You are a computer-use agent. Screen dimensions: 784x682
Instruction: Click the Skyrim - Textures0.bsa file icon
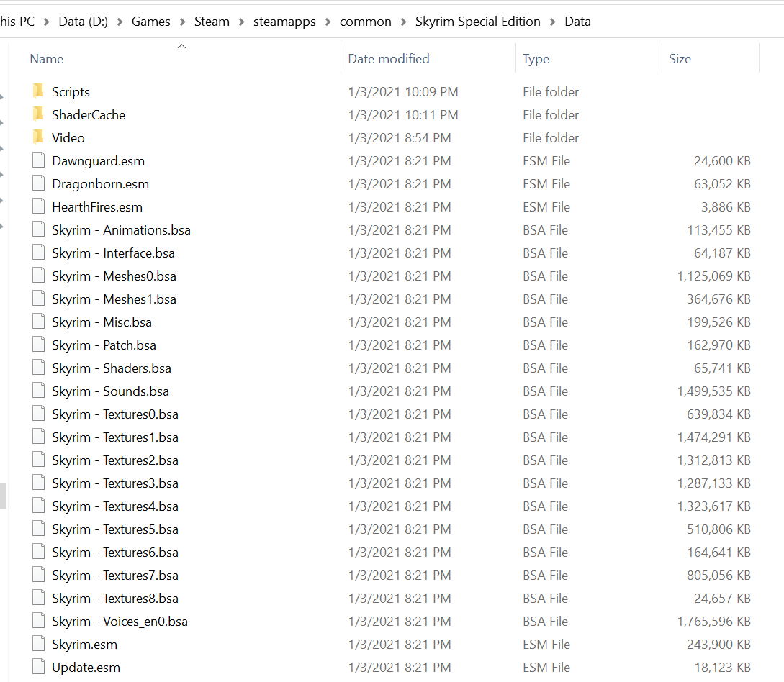tap(38, 414)
